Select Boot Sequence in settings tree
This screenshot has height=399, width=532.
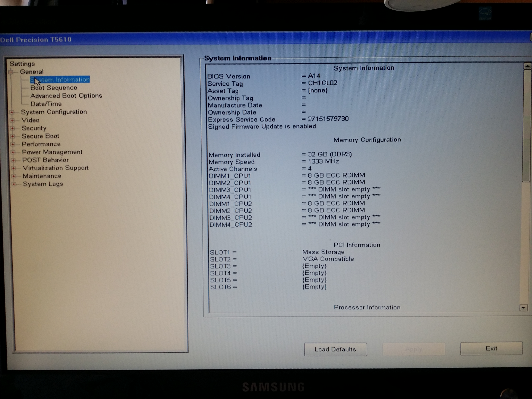click(54, 88)
